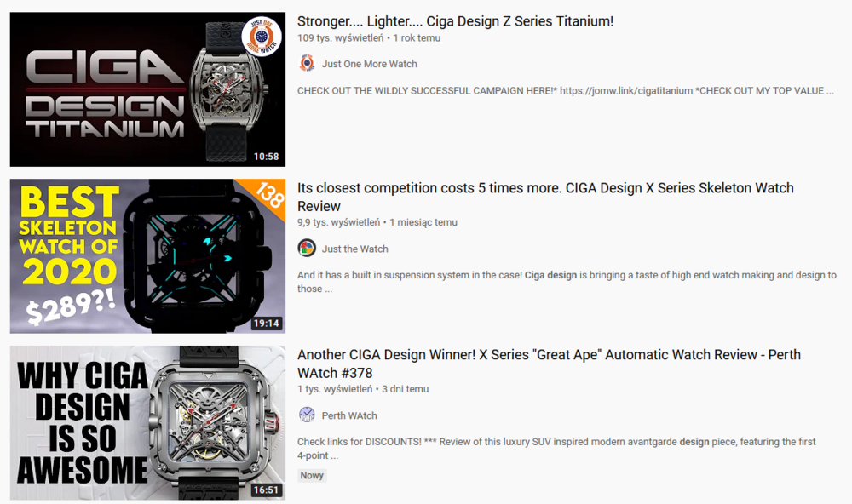Open the Ciga Design Titanium video thumbnail
Viewport: 852px width, 504px height.
147,89
